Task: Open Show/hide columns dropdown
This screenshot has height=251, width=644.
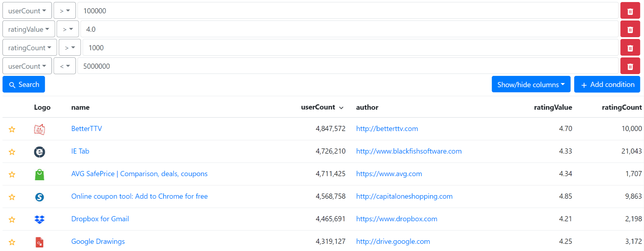Action: click(x=531, y=84)
